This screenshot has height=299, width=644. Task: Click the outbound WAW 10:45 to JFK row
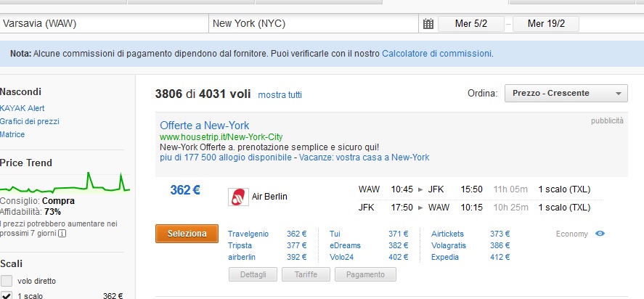coord(474,189)
